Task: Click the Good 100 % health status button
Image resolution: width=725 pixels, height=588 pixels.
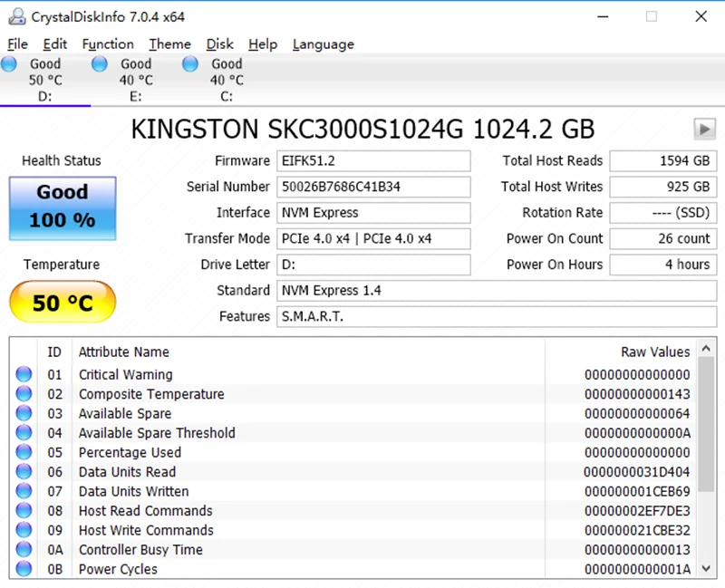Action: pos(63,207)
